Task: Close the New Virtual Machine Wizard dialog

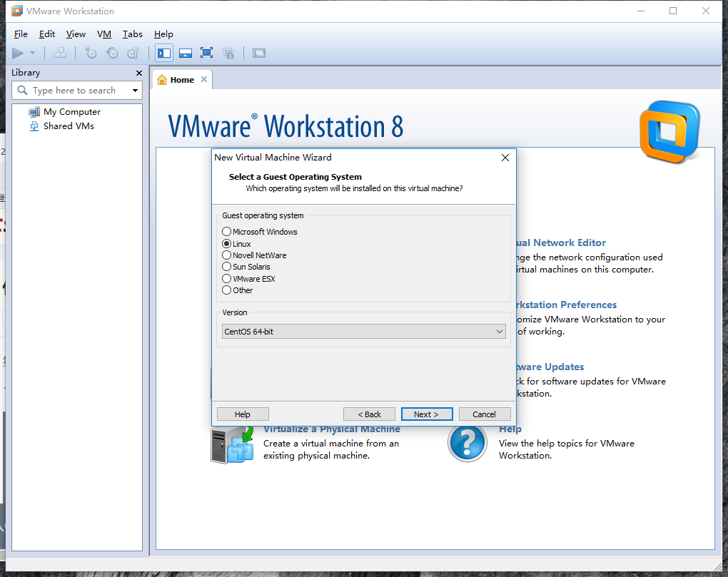Action: [505, 158]
